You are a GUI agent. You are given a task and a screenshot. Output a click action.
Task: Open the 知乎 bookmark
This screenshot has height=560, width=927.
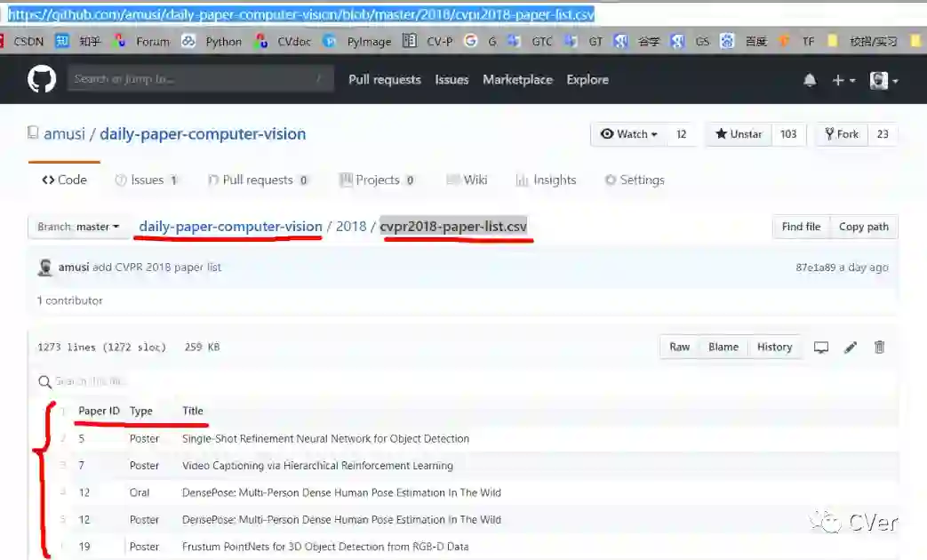pyautogui.click(x=78, y=41)
